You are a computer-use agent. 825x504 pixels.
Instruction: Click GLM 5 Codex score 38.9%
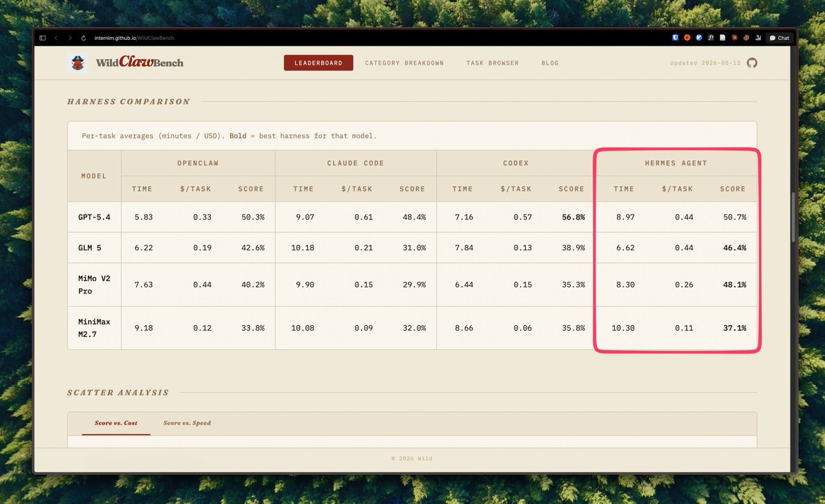(x=572, y=248)
